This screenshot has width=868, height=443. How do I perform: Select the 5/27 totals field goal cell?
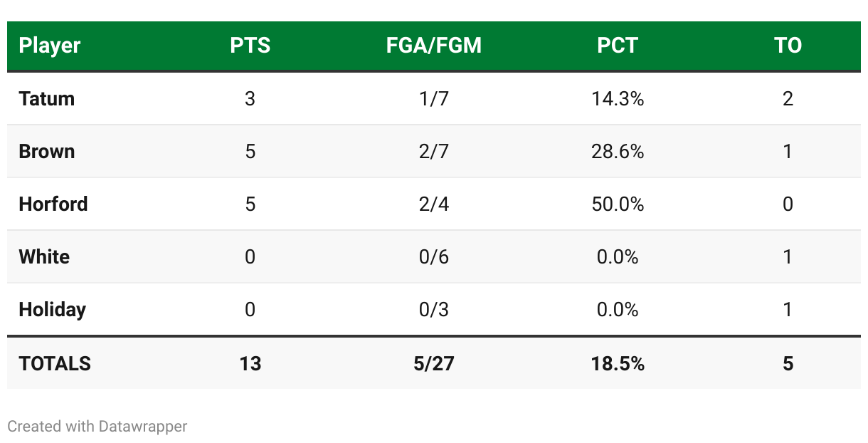pyautogui.click(x=433, y=363)
